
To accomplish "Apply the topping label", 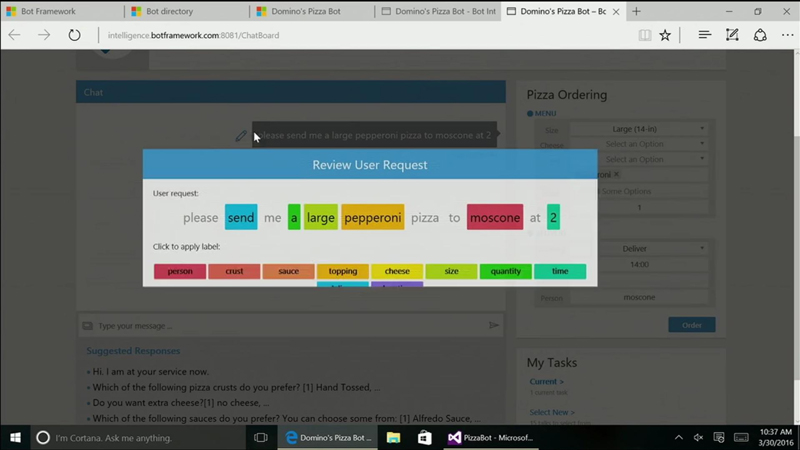I will point(343,271).
